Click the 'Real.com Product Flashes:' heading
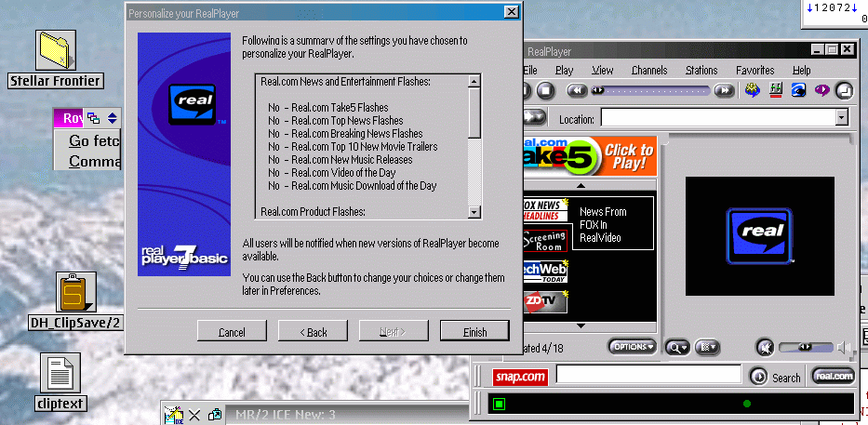The image size is (868, 425). 313,211
